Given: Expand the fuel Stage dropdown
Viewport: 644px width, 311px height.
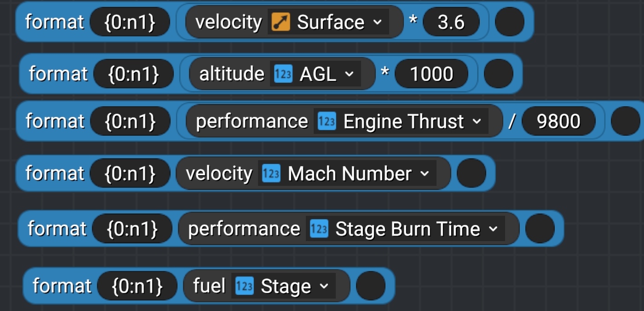Looking at the screenshot, I should point(324,286).
